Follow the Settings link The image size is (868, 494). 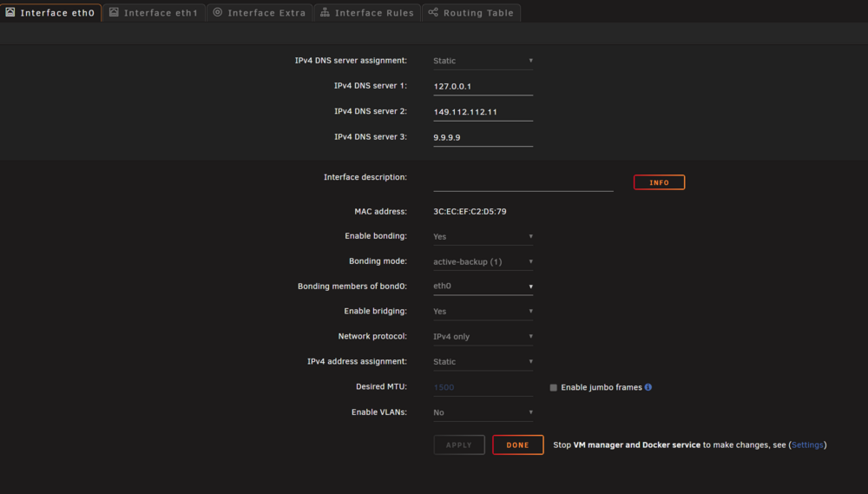coord(807,445)
